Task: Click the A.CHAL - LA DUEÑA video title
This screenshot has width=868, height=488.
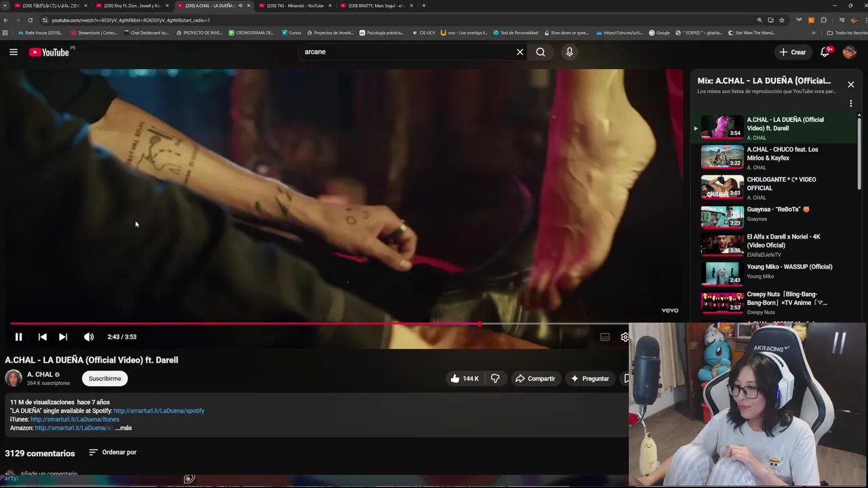Action: [92, 360]
